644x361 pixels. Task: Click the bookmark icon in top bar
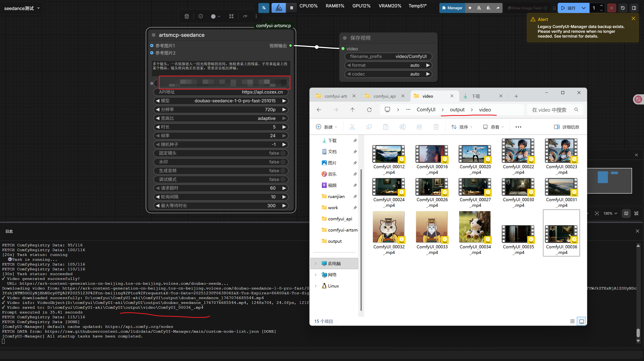[292, 8]
